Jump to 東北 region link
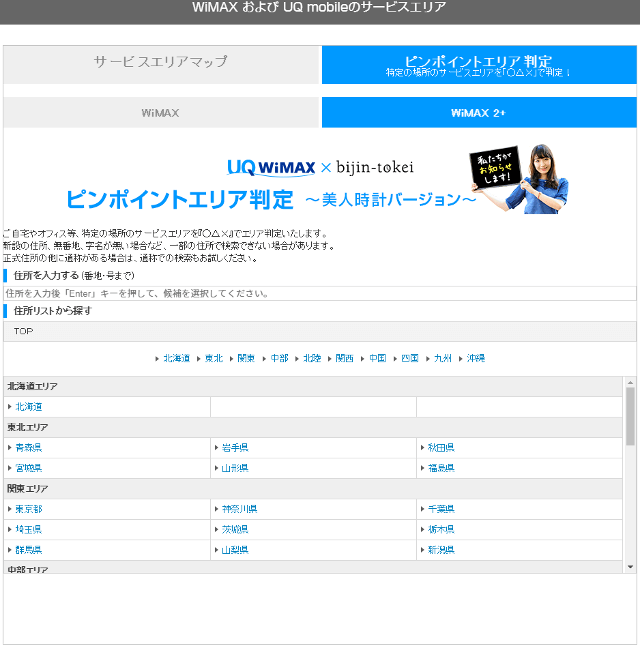The width and height of the screenshot is (640, 646). click(213, 358)
